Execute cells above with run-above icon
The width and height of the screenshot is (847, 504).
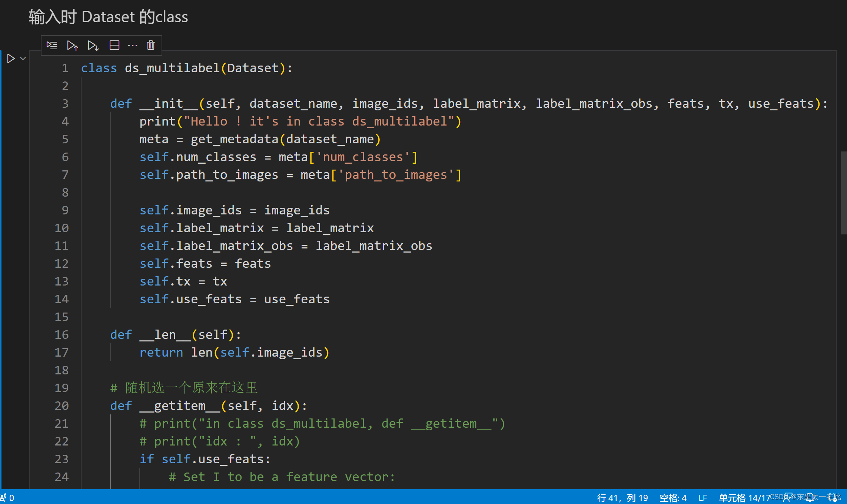coord(73,46)
